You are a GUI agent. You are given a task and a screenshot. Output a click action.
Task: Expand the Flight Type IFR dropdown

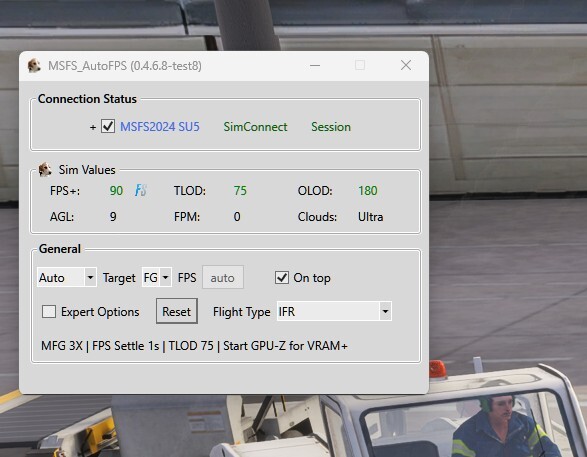pyautogui.click(x=334, y=311)
